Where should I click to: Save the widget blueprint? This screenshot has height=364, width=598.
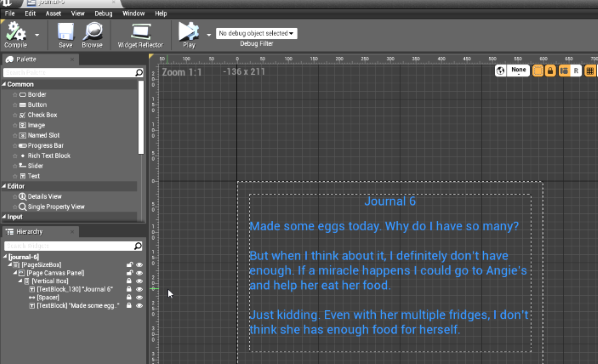(x=66, y=35)
